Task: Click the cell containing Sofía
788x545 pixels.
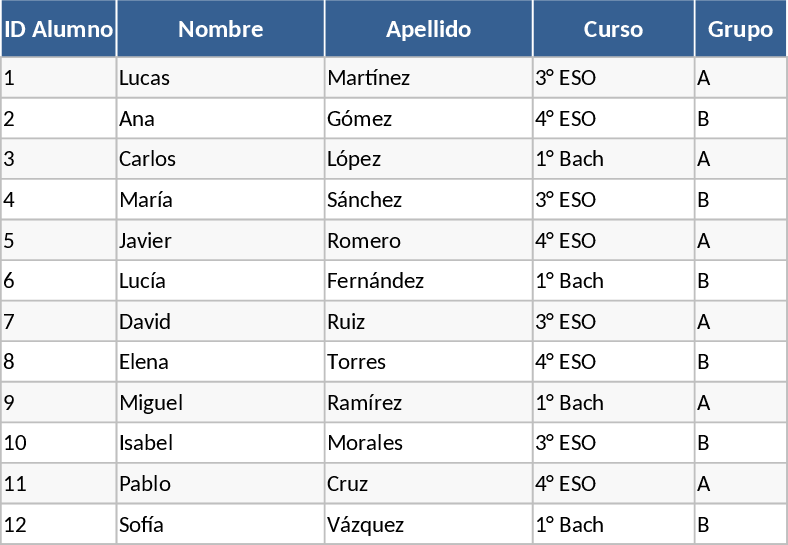Action: (x=141, y=525)
